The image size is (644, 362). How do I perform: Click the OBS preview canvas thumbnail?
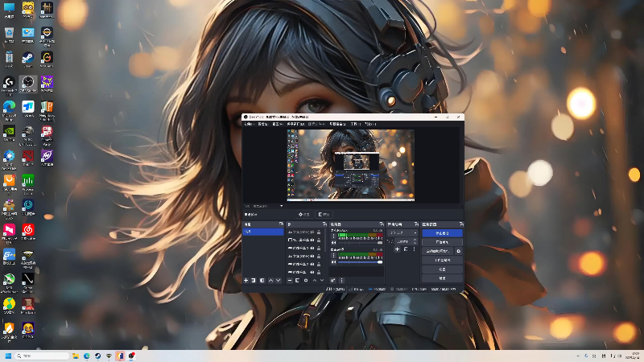351,165
